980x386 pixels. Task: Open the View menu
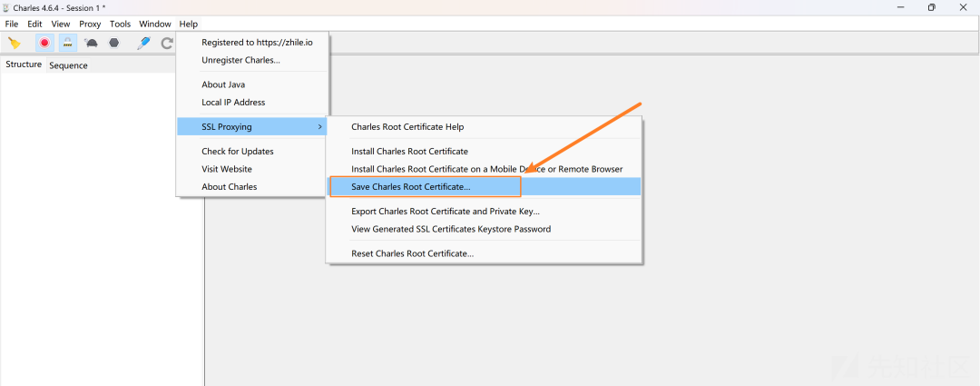tap(61, 24)
